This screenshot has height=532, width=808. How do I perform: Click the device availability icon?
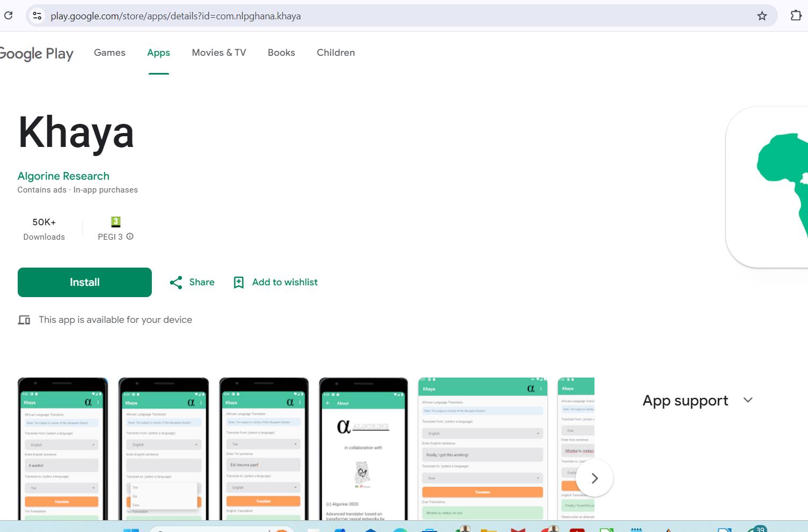24,320
